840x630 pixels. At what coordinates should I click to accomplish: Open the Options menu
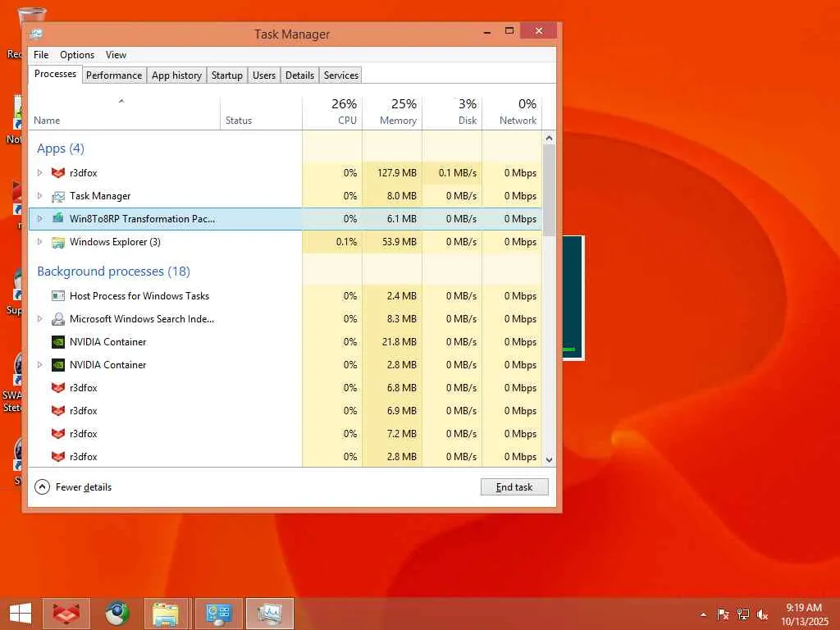(77, 55)
